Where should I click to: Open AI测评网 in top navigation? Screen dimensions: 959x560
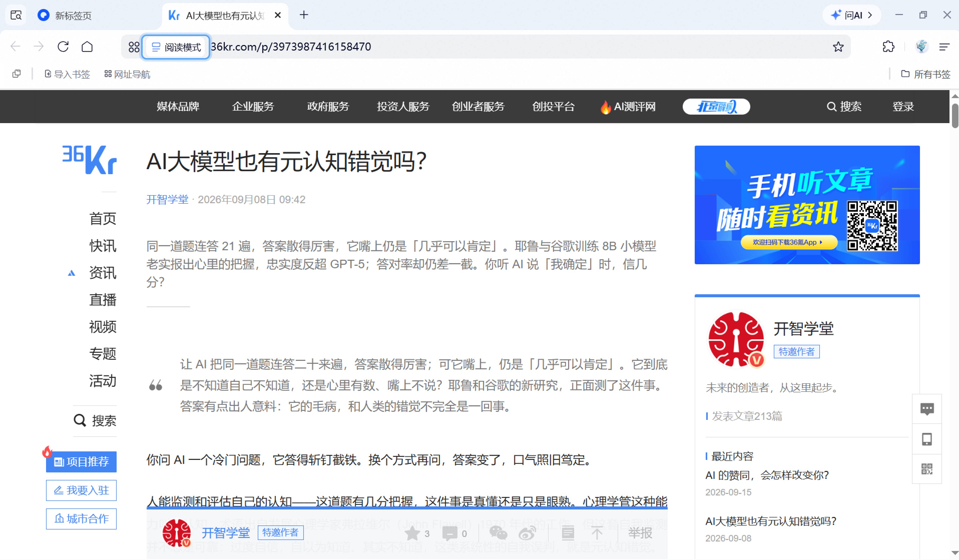(628, 107)
